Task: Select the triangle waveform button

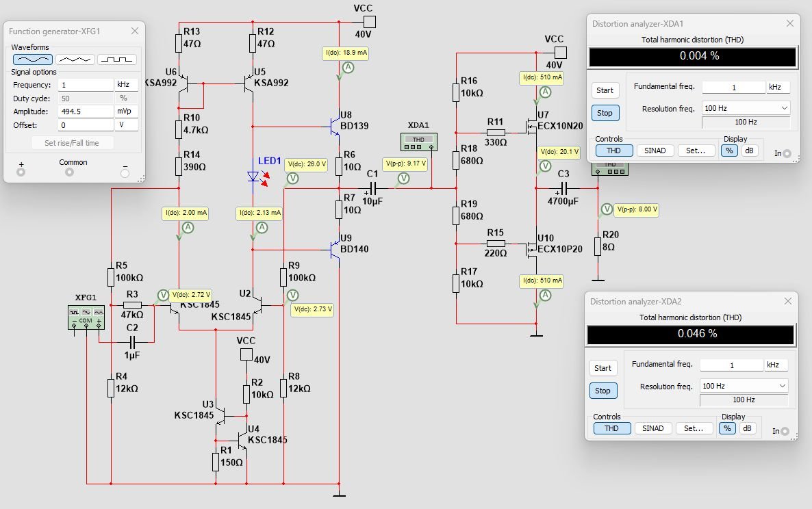Action: coord(75,60)
